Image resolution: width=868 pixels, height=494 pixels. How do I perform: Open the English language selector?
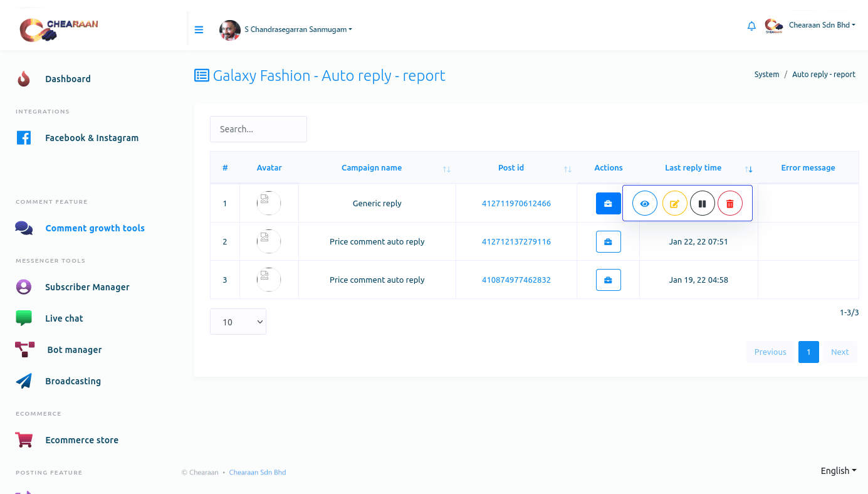coord(838,471)
